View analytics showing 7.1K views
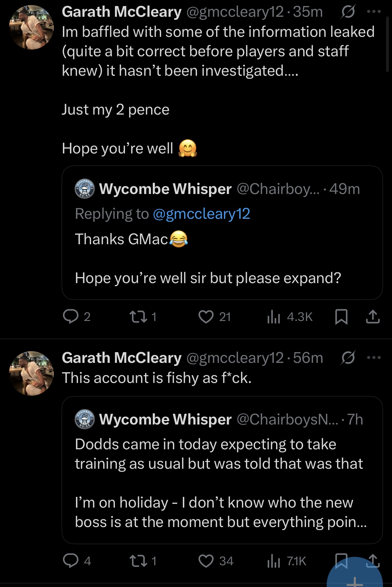Viewport: 392px width, 587px height. (x=274, y=561)
